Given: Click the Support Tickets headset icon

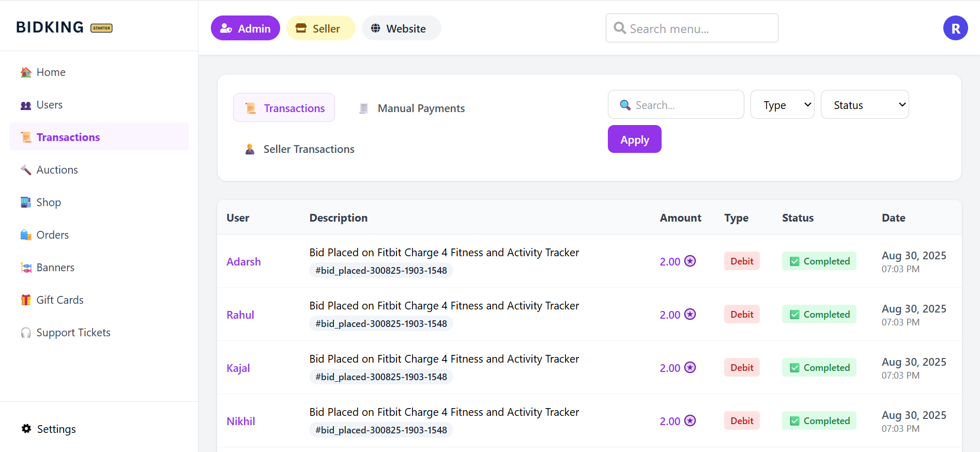Looking at the screenshot, I should point(26,333).
